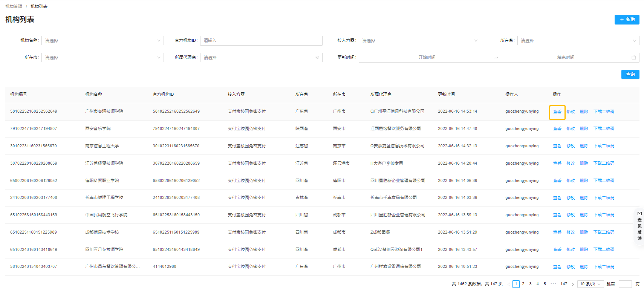644x292 pixels.
Task: Jump to last page 147
Action: (564, 284)
